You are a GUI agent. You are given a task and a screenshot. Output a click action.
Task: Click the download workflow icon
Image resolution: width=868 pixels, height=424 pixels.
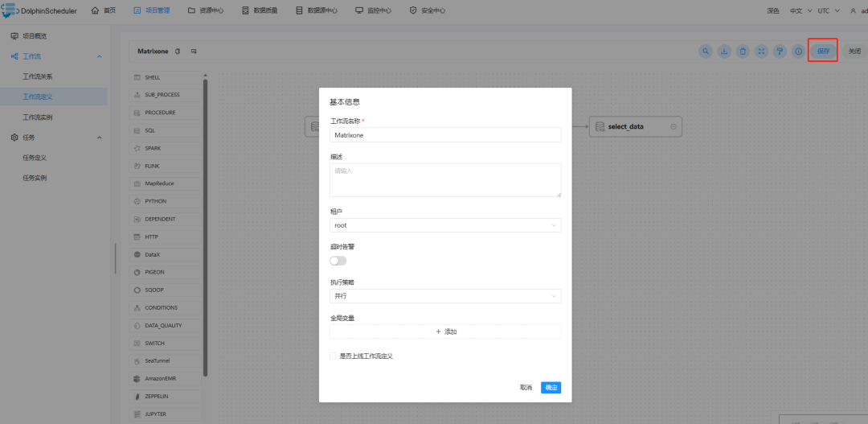pyautogui.click(x=724, y=51)
